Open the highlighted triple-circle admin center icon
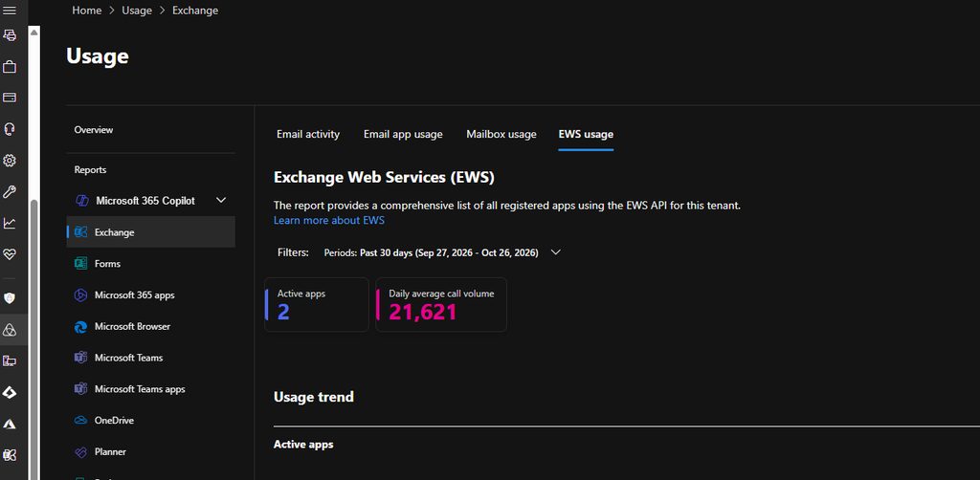The width and height of the screenshot is (980, 480). pos(10,330)
